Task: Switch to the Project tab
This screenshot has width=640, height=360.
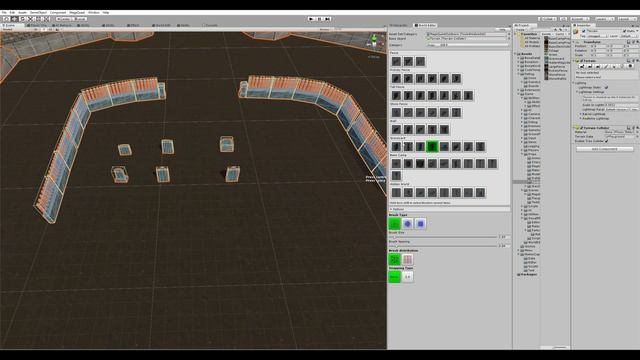Action: [524, 25]
